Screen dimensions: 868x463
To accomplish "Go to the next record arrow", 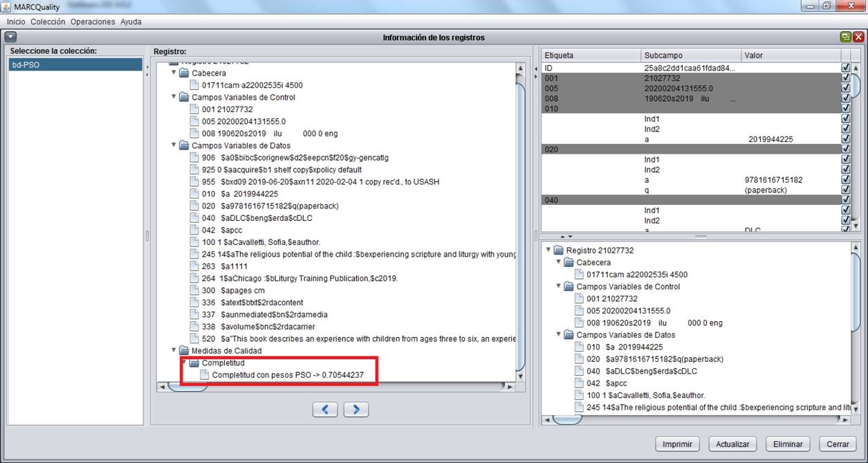I will 356,410.
